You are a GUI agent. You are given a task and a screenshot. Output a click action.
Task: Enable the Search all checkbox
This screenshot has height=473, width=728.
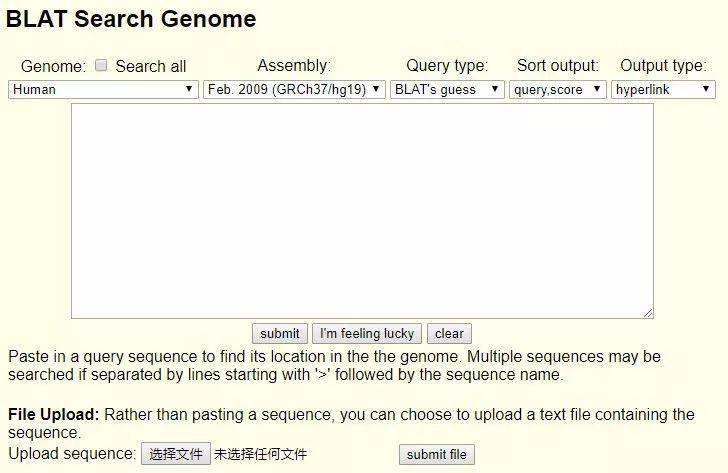click(101, 65)
